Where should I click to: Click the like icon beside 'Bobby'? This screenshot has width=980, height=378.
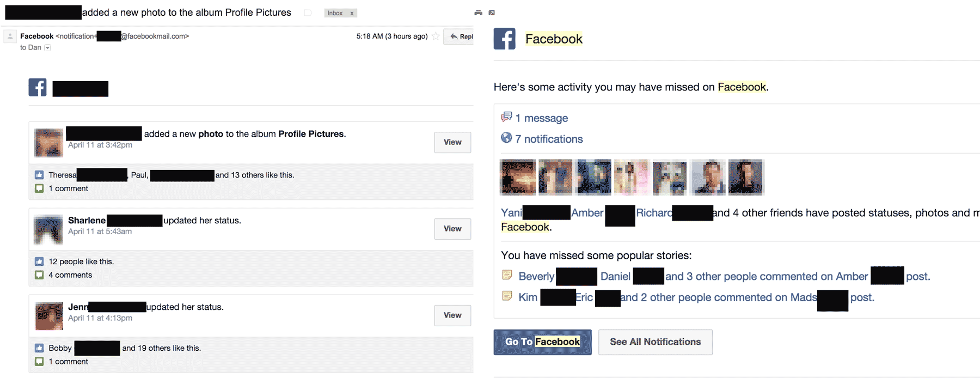[39, 348]
